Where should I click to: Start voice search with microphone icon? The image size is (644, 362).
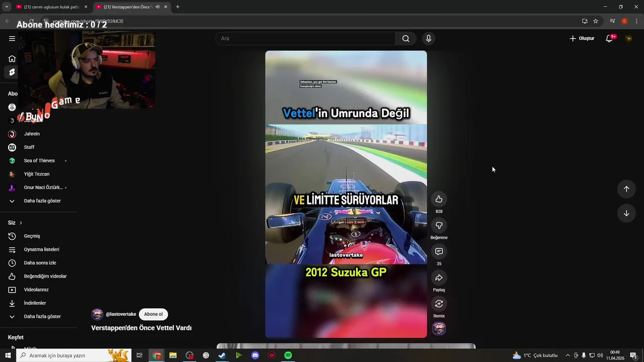pyautogui.click(x=428, y=39)
